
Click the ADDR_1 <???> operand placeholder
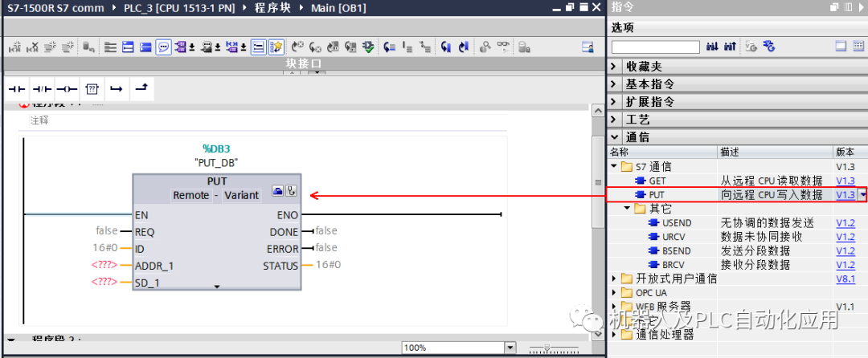(104, 265)
